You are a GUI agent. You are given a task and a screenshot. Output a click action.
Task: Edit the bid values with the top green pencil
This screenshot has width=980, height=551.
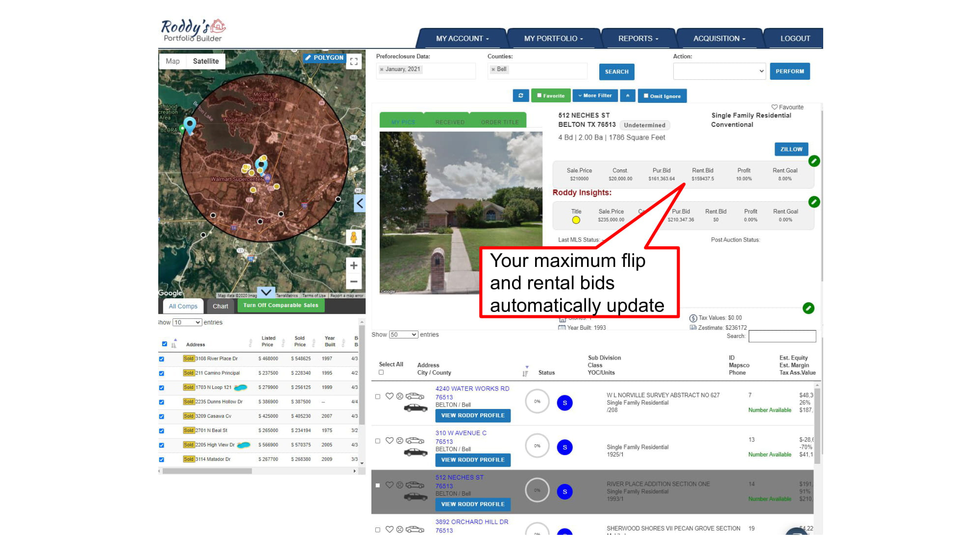point(814,161)
